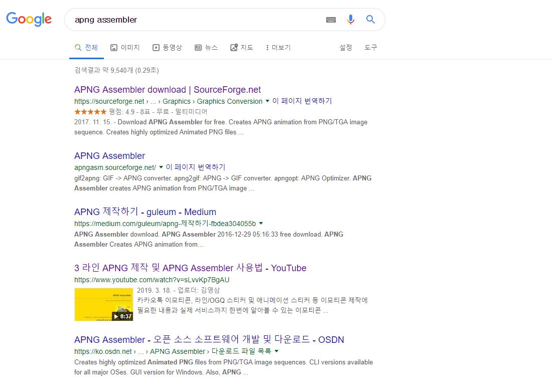
Task: Switch to the 지도 tab
Action: point(241,48)
